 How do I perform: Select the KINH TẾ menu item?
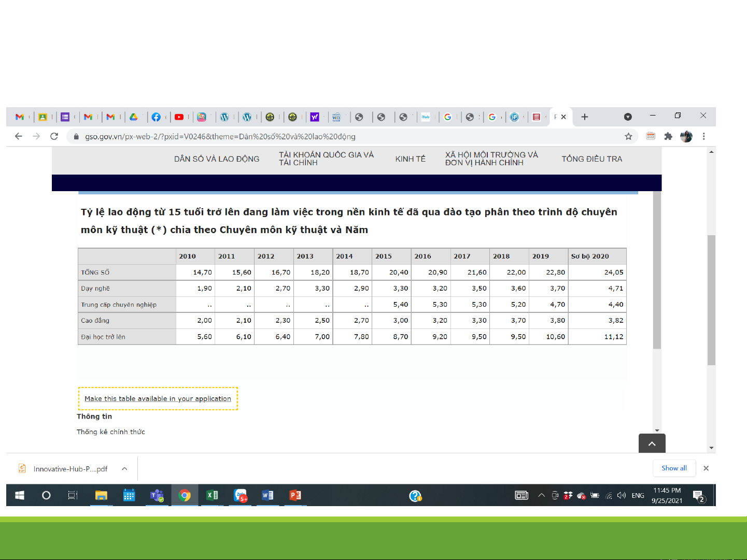(410, 159)
